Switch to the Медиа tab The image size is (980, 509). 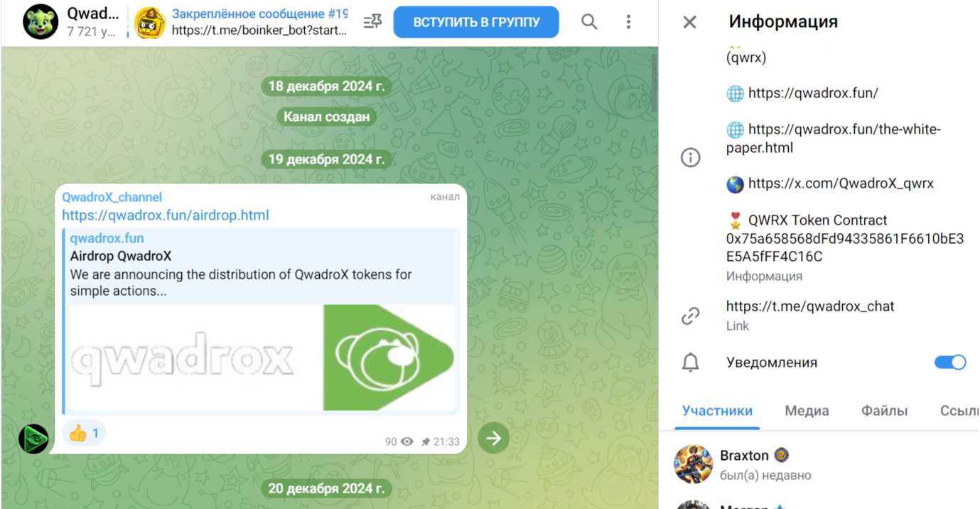807,411
